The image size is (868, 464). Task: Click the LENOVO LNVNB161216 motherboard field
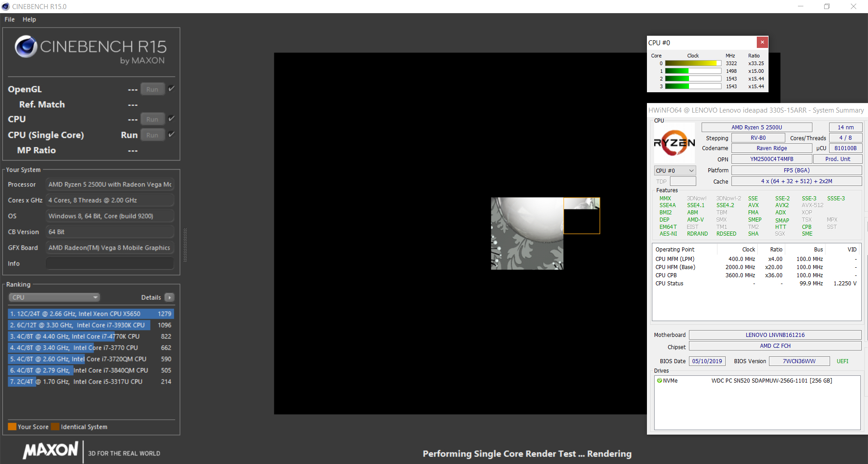point(775,335)
